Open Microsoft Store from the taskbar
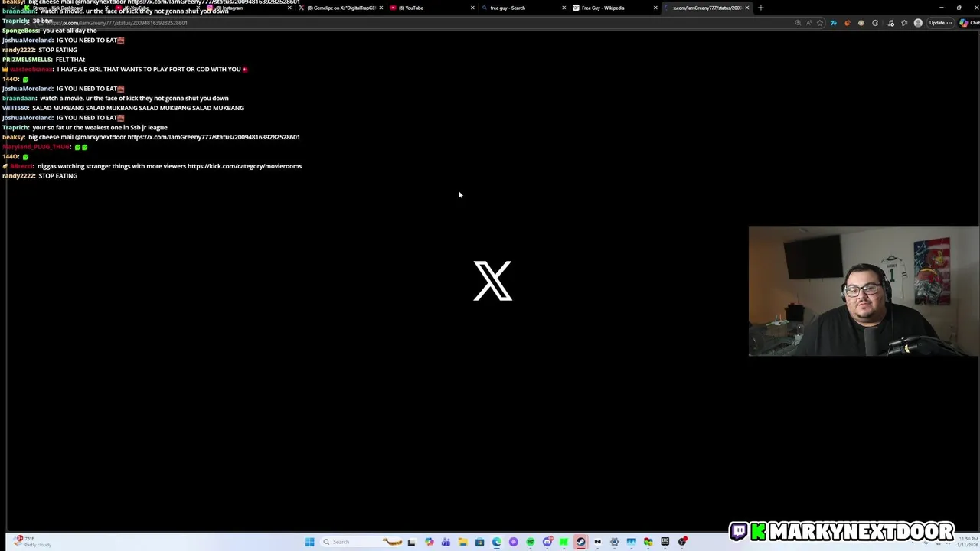980x551 pixels. pyautogui.click(x=479, y=542)
